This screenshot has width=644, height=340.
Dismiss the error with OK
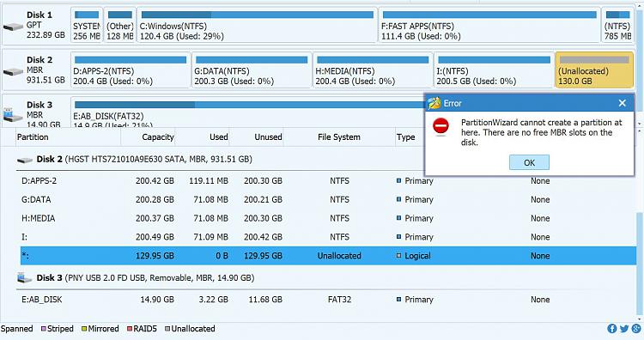point(529,162)
